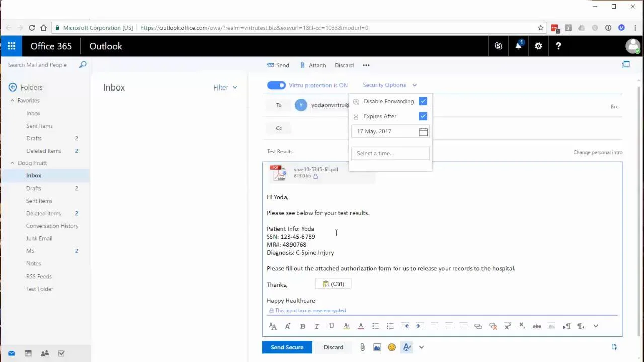Open the Select a time dropdown

390,153
